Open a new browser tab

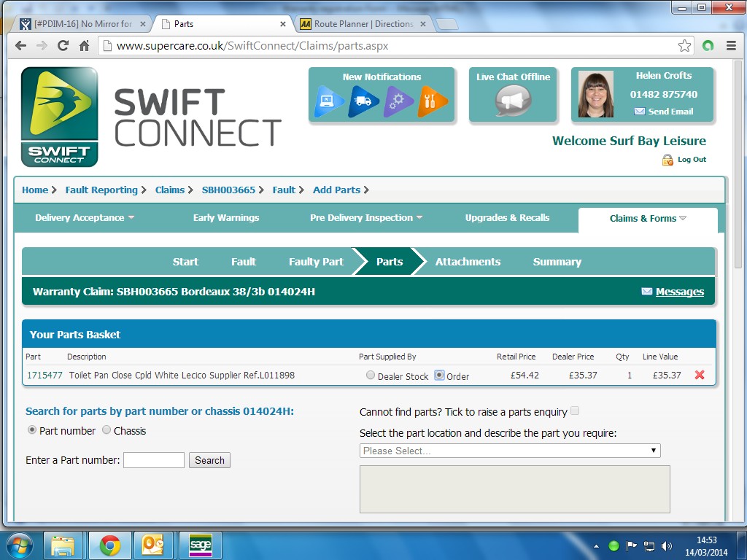pos(447,24)
